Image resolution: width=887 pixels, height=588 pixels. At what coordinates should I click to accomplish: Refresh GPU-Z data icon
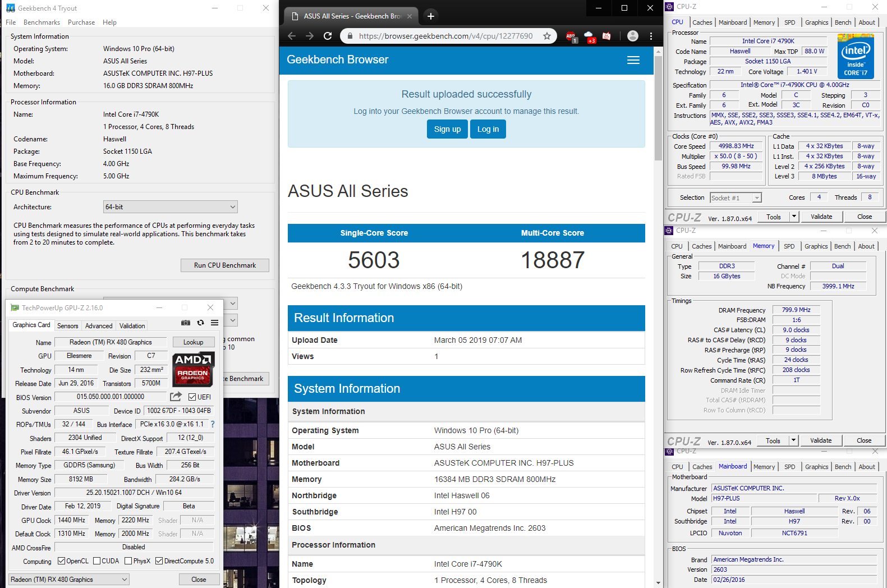(x=200, y=323)
